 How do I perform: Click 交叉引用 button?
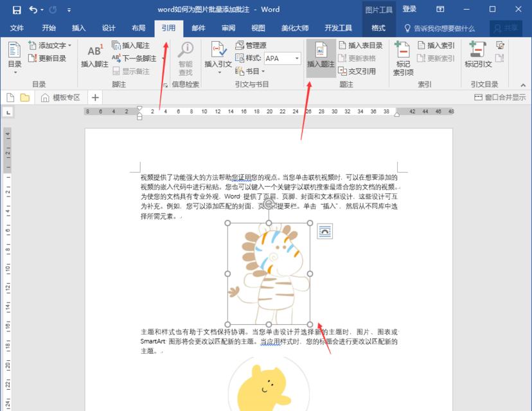click(357, 71)
